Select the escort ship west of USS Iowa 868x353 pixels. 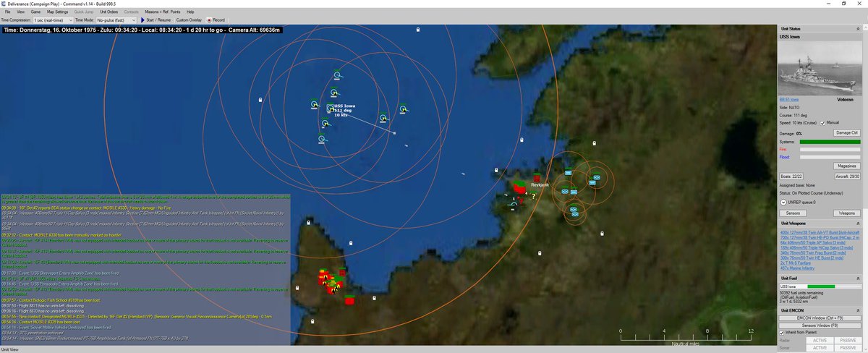314,105
